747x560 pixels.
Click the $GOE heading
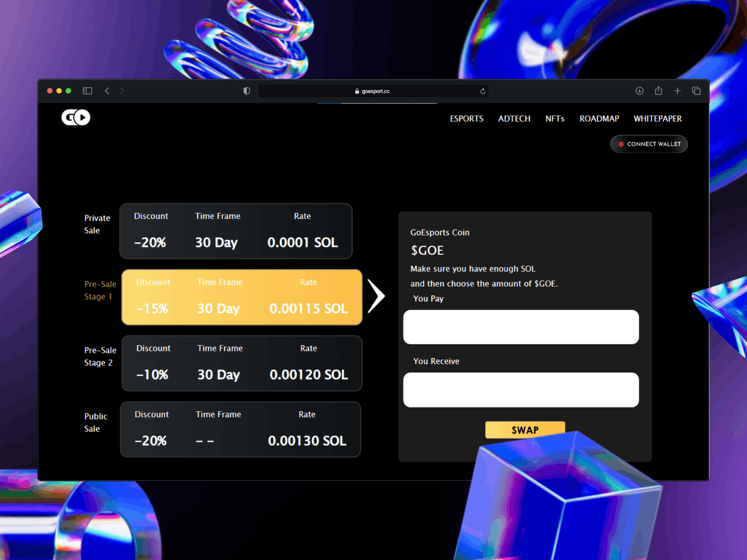[427, 251]
